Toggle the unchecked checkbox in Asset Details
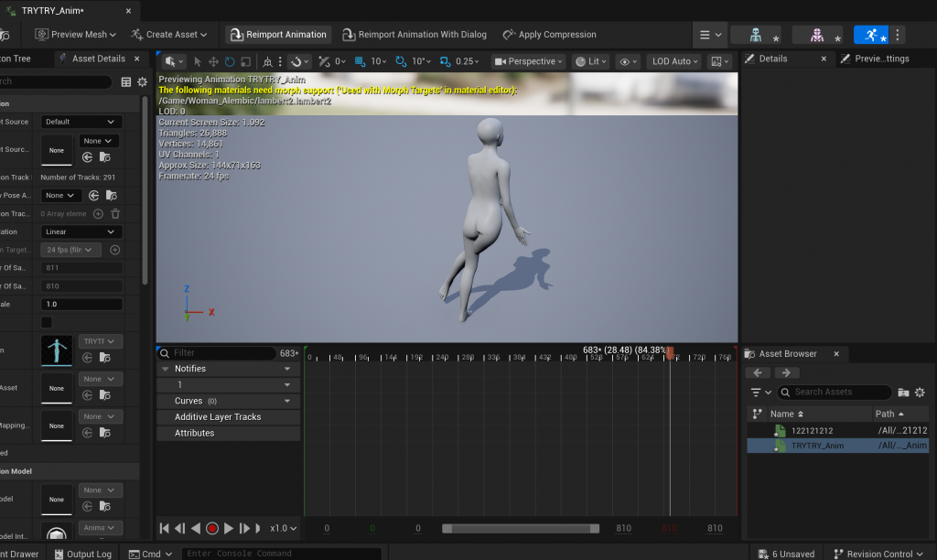Image resolution: width=937 pixels, height=560 pixels. (x=47, y=322)
